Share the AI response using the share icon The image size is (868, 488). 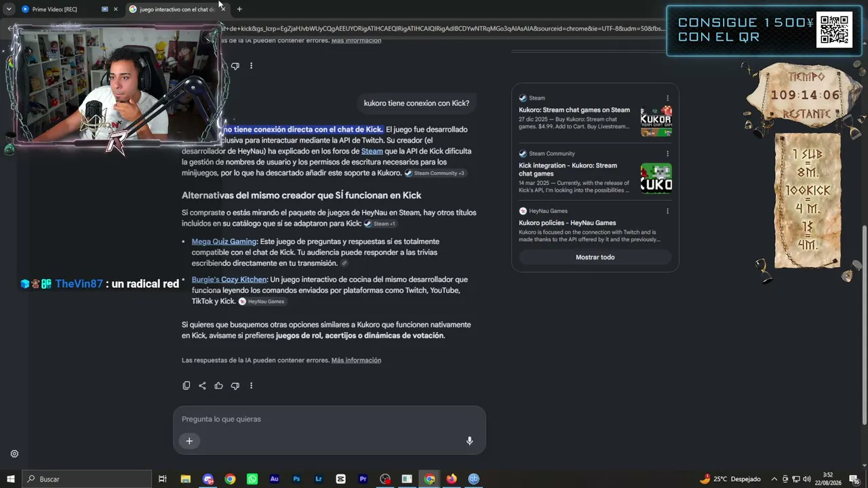pos(202,386)
